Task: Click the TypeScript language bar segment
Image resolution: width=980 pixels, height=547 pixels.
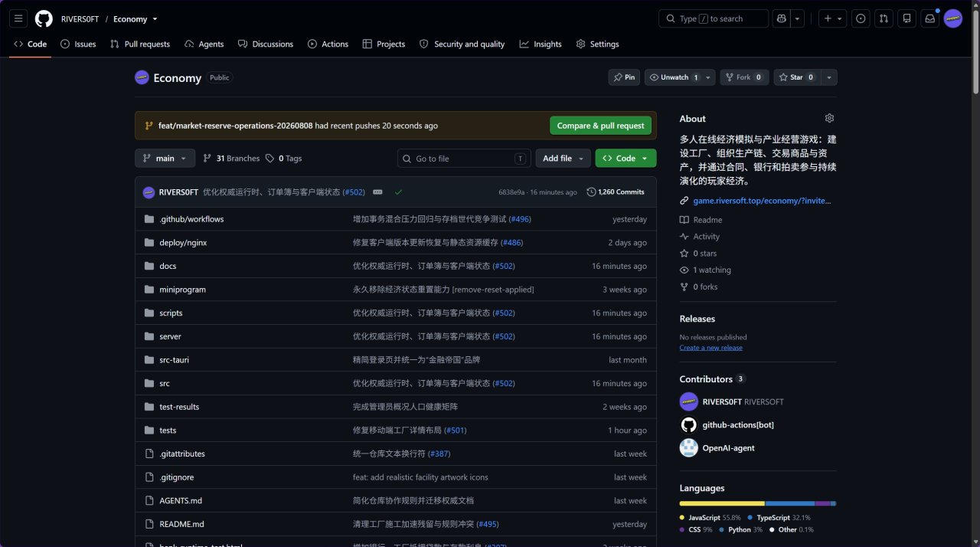Action: tap(790, 503)
